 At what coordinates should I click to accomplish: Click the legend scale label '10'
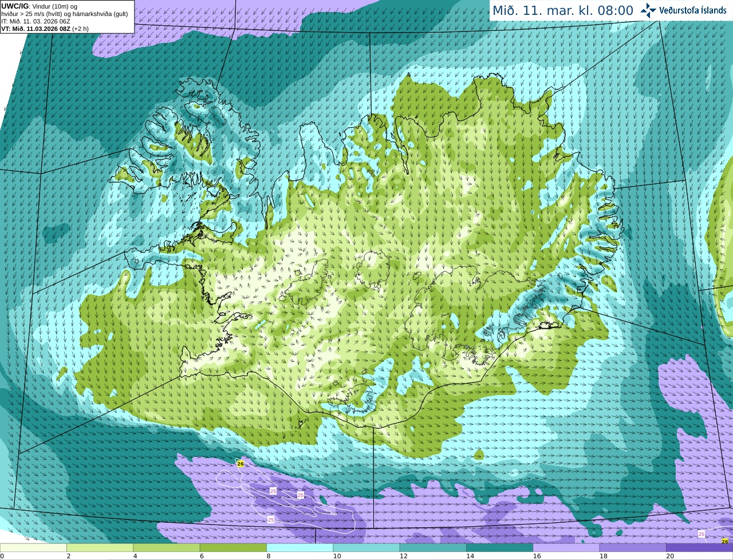tap(337, 556)
